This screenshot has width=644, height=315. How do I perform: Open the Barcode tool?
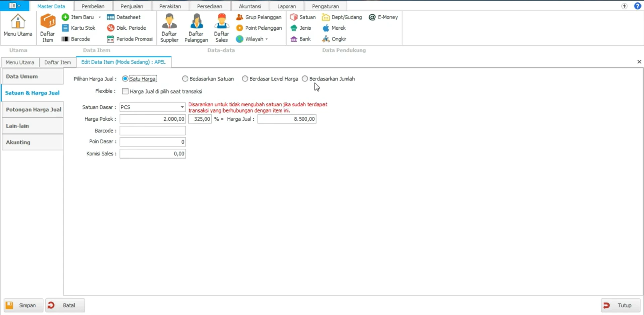(76, 39)
